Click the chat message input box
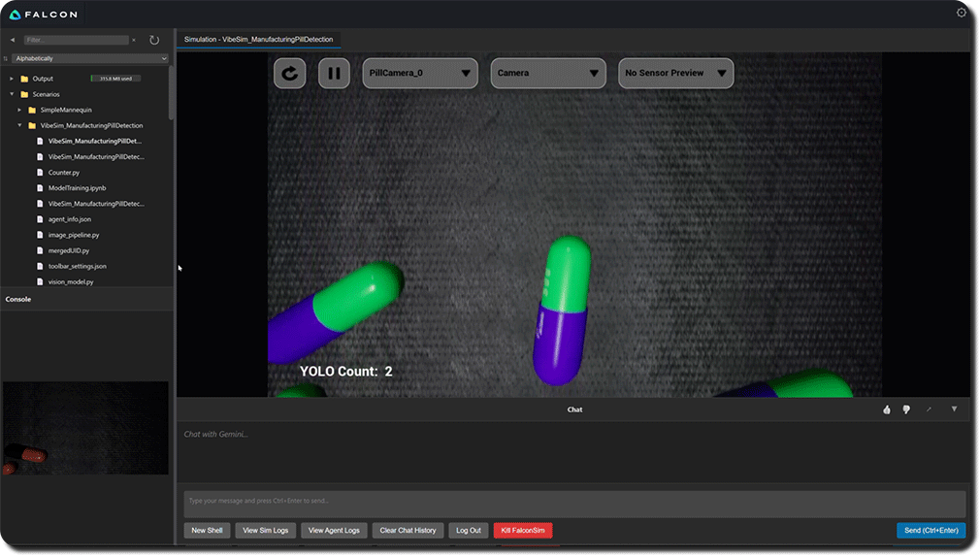 coord(574,504)
